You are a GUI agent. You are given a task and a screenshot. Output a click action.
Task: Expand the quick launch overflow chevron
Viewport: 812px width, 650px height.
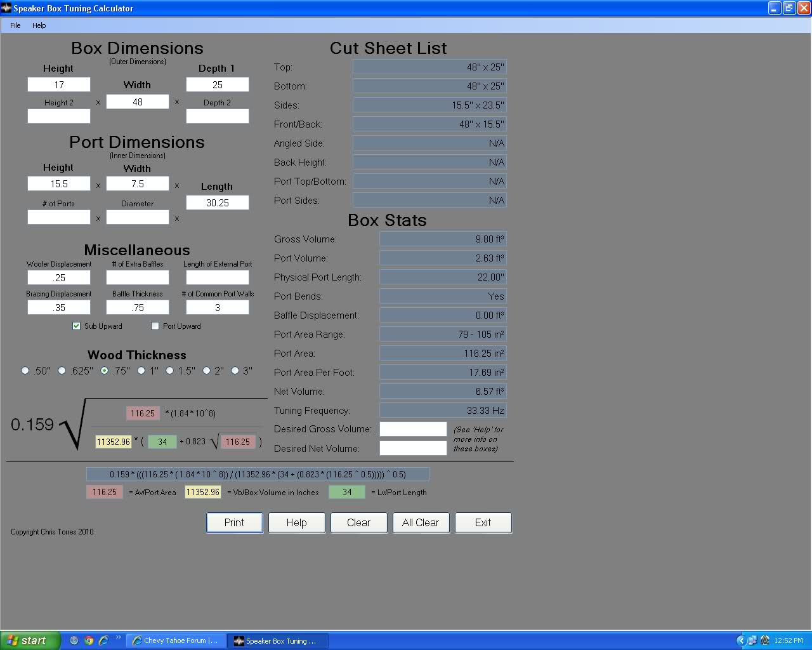pyautogui.click(x=118, y=638)
